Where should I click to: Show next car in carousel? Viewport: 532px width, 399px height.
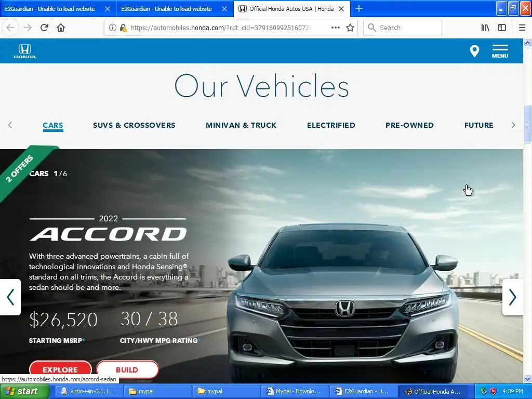pos(513,297)
